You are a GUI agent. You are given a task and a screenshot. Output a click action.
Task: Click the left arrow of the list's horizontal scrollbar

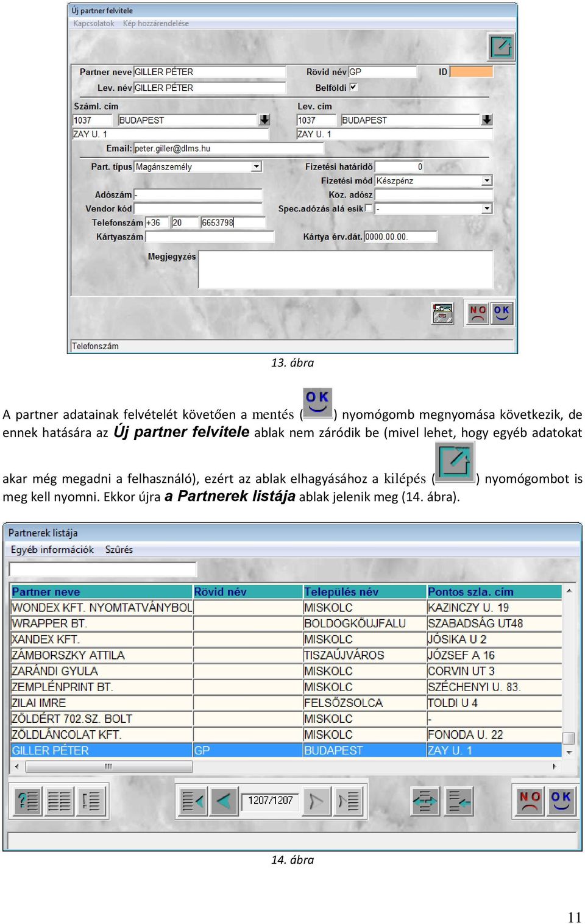[x=16, y=766]
